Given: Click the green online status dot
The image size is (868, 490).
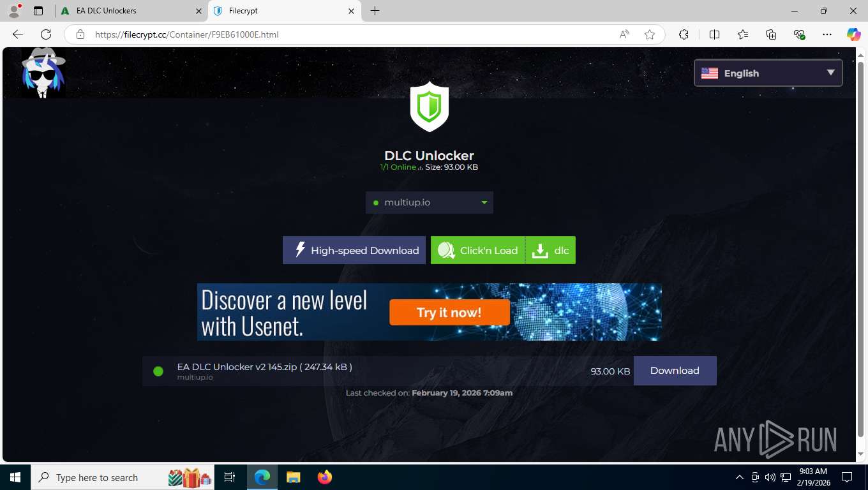Looking at the screenshot, I should tap(158, 371).
